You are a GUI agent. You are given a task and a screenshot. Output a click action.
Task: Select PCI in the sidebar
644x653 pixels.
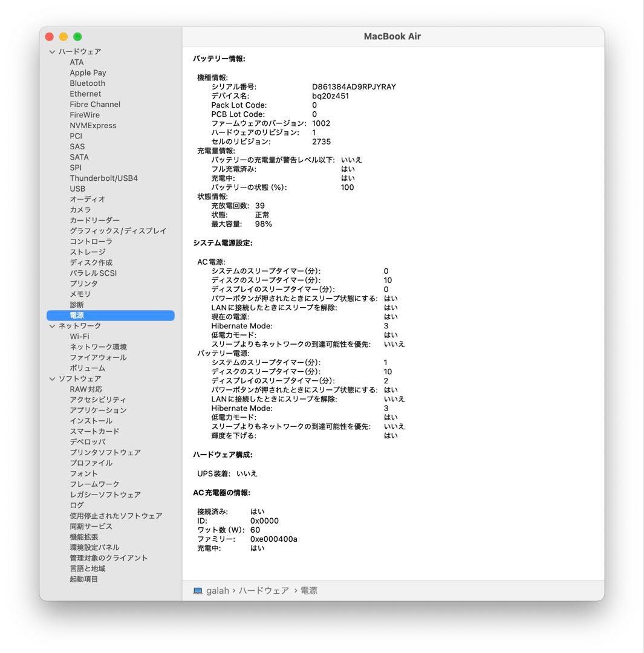coord(76,136)
